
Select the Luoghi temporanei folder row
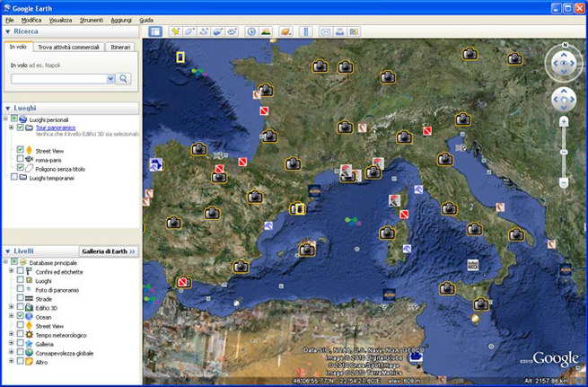[x=51, y=178]
